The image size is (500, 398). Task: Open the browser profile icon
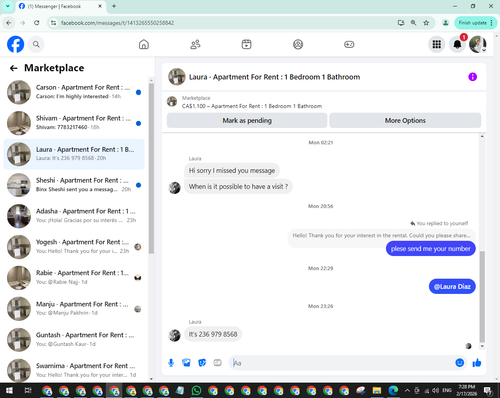[445, 23]
